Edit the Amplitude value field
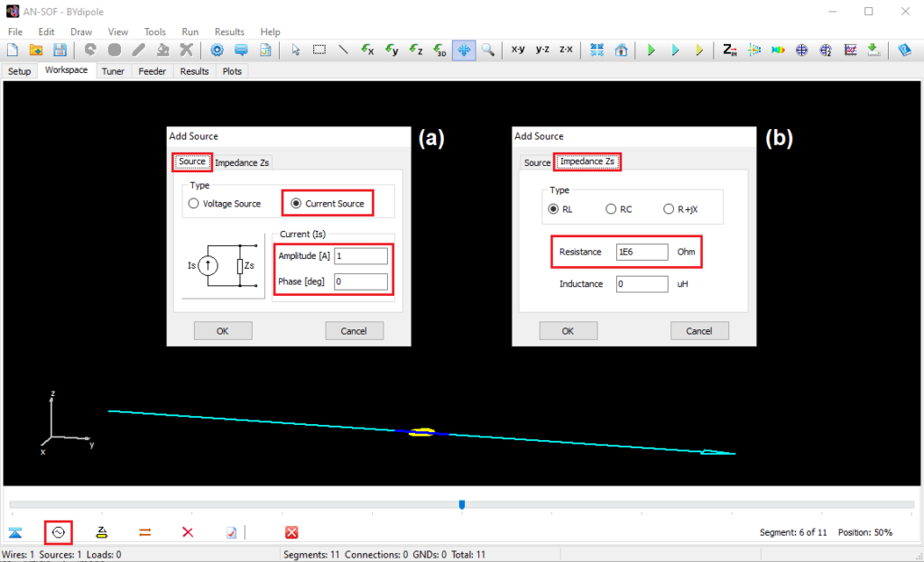This screenshot has width=924, height=562. click(x=361, y=255)
